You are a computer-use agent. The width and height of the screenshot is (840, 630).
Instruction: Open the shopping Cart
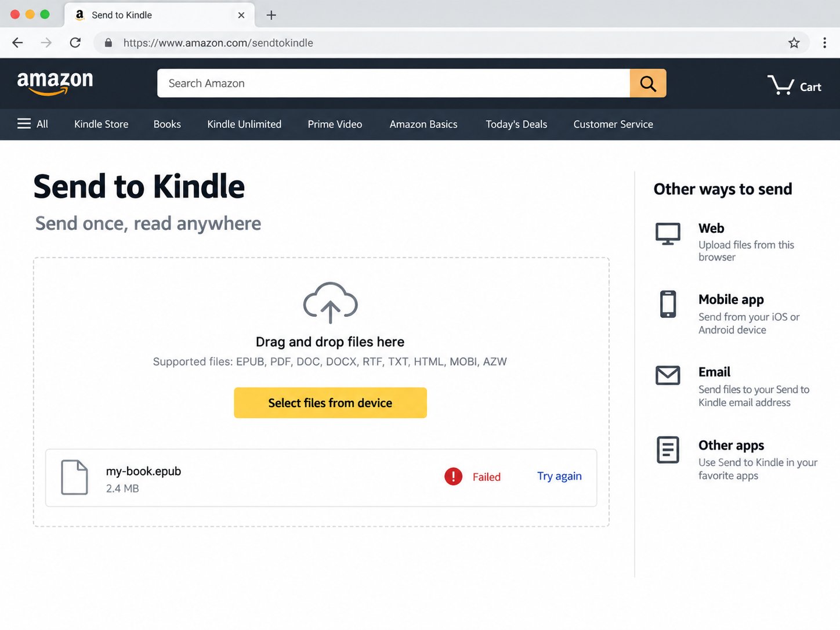tap(794, 86)
